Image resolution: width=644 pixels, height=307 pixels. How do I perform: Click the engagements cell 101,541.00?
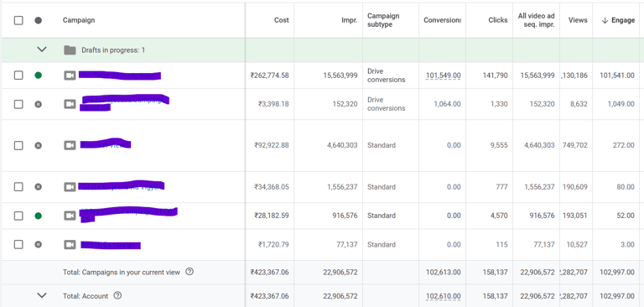[617, 75]
